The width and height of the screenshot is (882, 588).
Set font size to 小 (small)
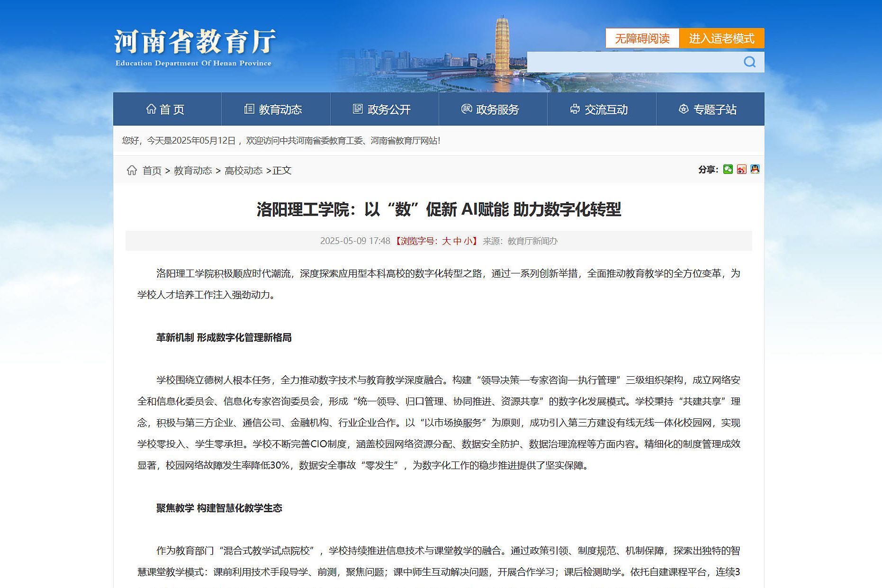coord(468,241)
